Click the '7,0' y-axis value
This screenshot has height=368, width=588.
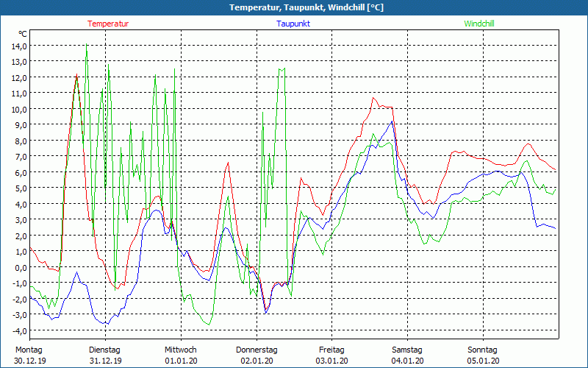tap(21, 157)
